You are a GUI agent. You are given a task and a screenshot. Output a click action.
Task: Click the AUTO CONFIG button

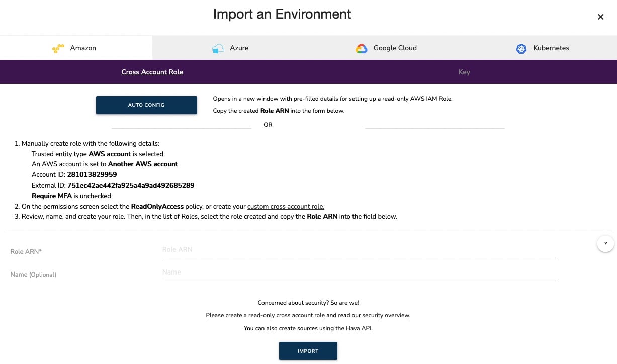[146, 105]
